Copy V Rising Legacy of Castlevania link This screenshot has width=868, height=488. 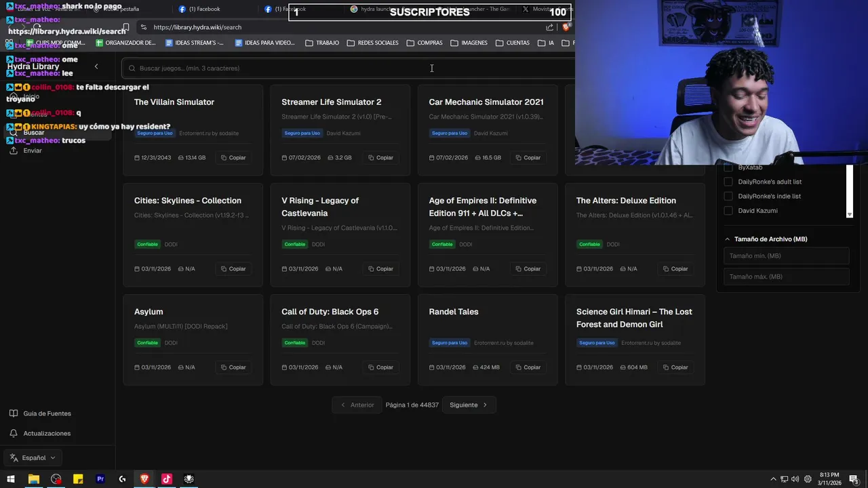380,268
